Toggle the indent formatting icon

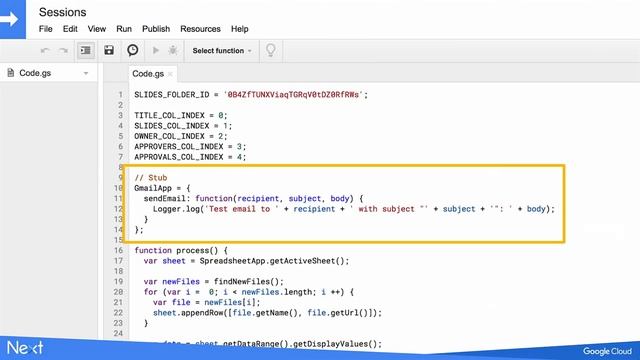point(86,51)
